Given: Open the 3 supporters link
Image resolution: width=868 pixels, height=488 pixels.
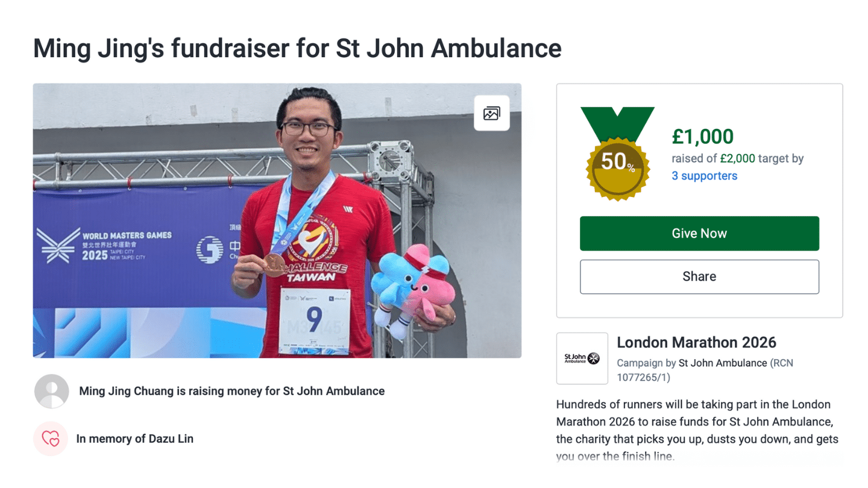Looking at the screenshot, I should point(704,176).
